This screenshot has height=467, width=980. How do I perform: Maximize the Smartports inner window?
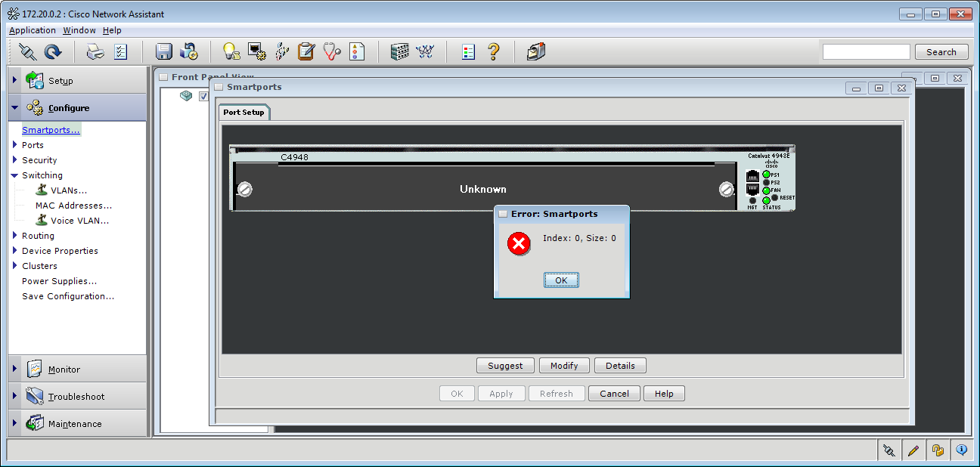tap(879, 88)
